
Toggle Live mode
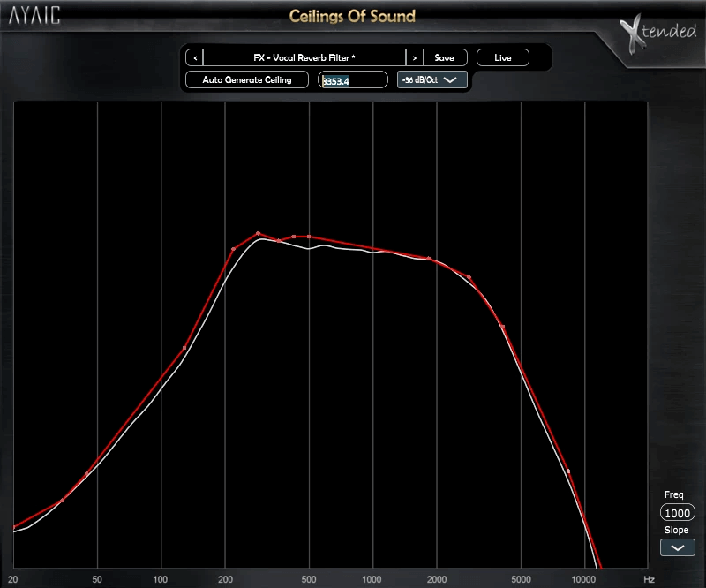502,57
